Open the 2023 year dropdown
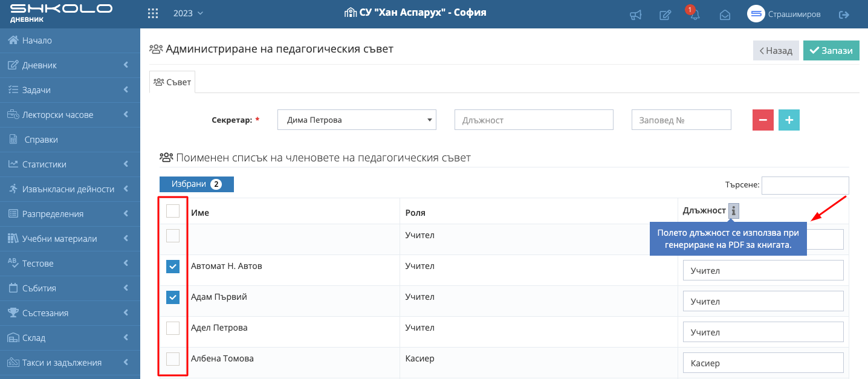The image size is (868, 379). [x=188, y=13]
